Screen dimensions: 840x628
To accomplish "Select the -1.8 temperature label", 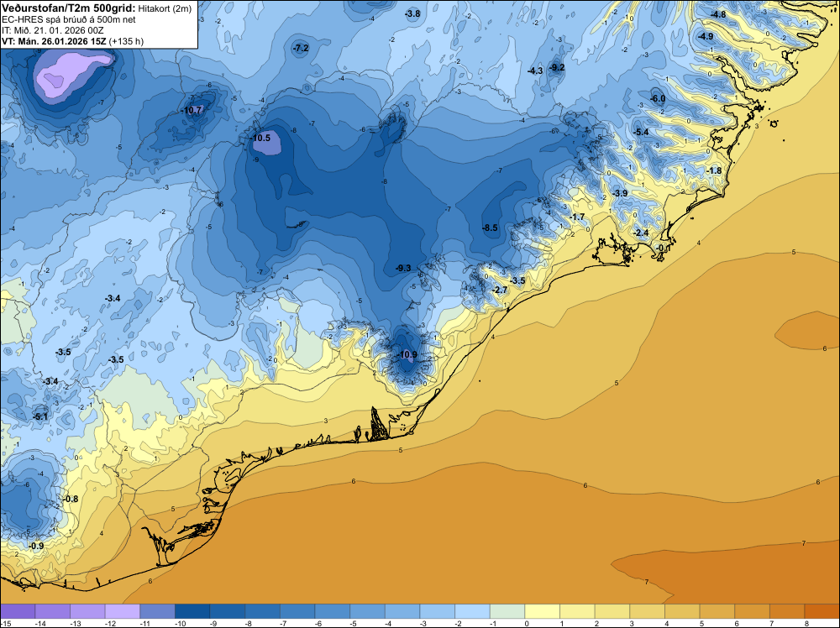I will coord(713,170).
